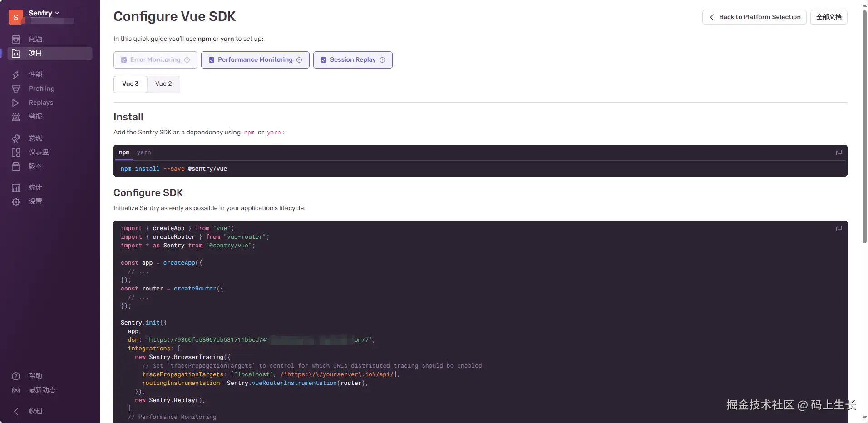Collapse the sidebar with 收起 arrow

16,411
